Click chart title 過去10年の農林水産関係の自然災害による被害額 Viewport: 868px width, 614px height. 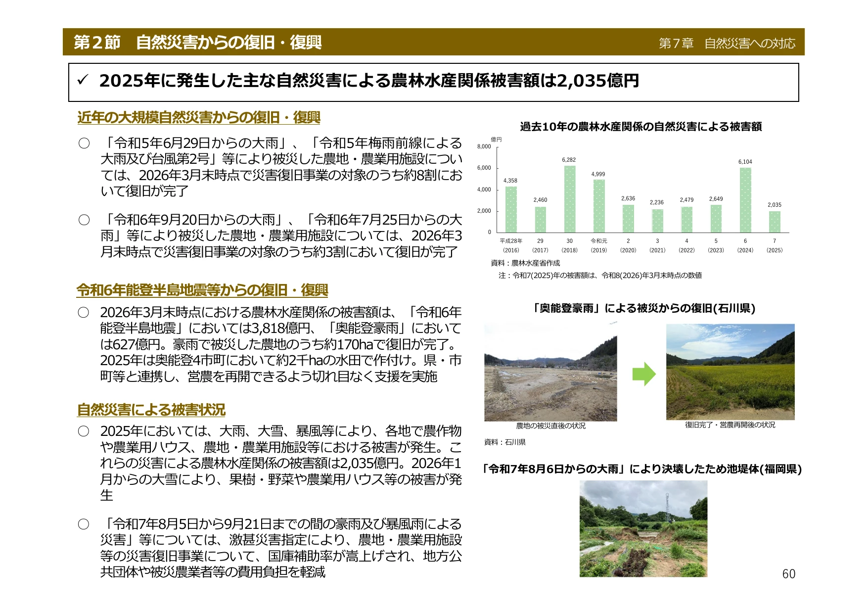pos(640,127)
